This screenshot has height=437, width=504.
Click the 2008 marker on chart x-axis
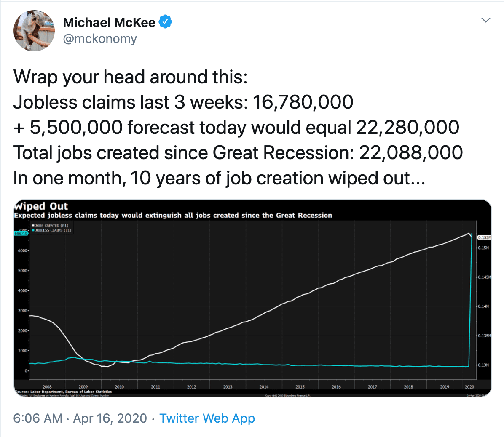tap(47, 387)
